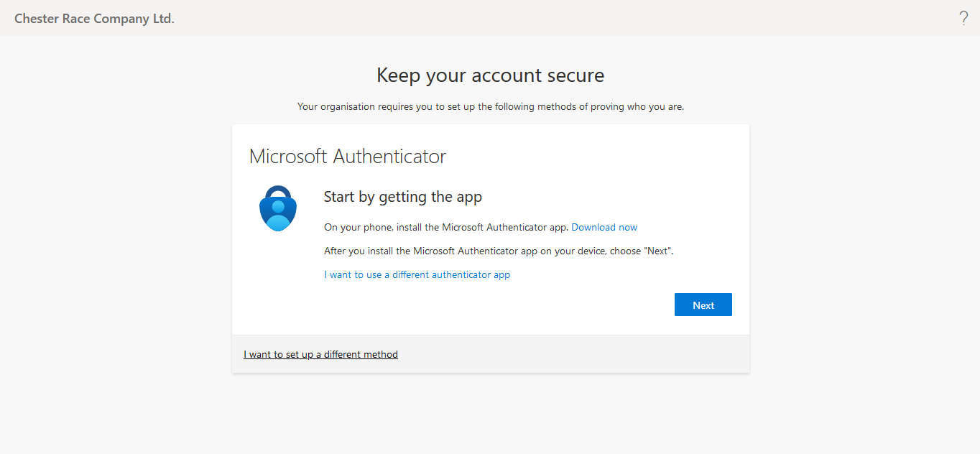Screen dimensions: 980x454
Task: Click blank page background below the card
Action: [490, 417]
